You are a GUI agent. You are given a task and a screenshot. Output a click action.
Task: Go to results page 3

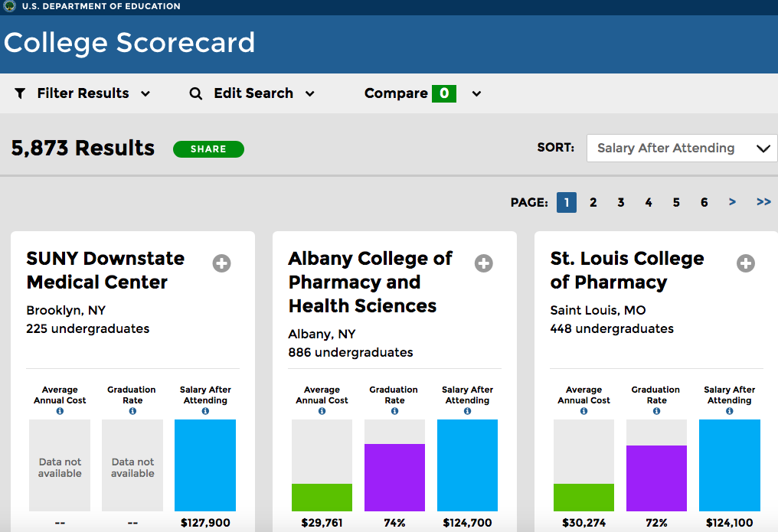coord(621,202)
